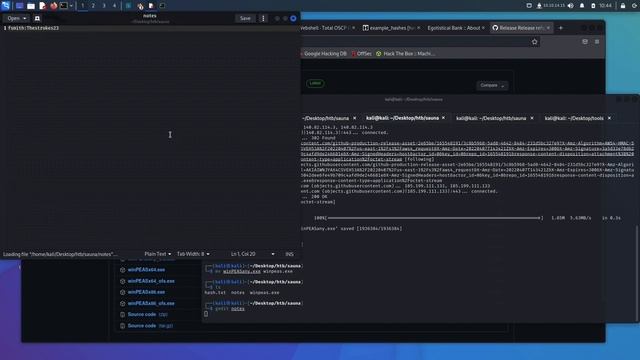Open the power/session menu icon
Screen dimensions: 640x360
[635, 6]
